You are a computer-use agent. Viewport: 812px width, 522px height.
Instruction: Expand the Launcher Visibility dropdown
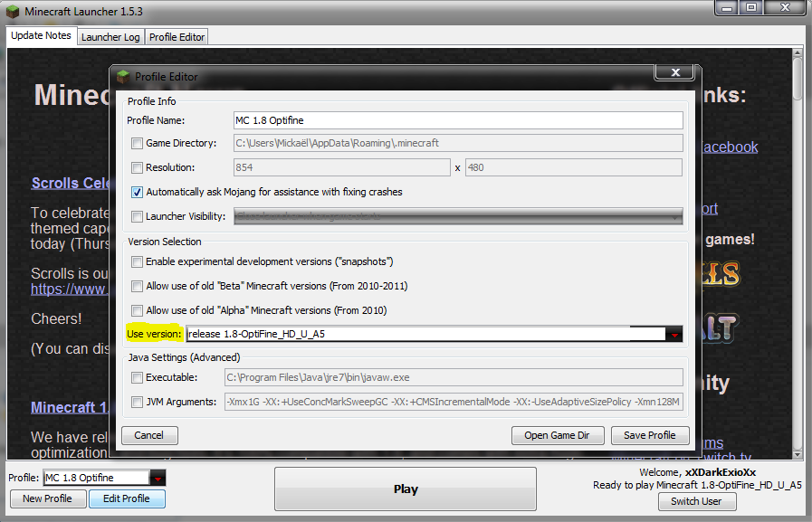(675, 216)
